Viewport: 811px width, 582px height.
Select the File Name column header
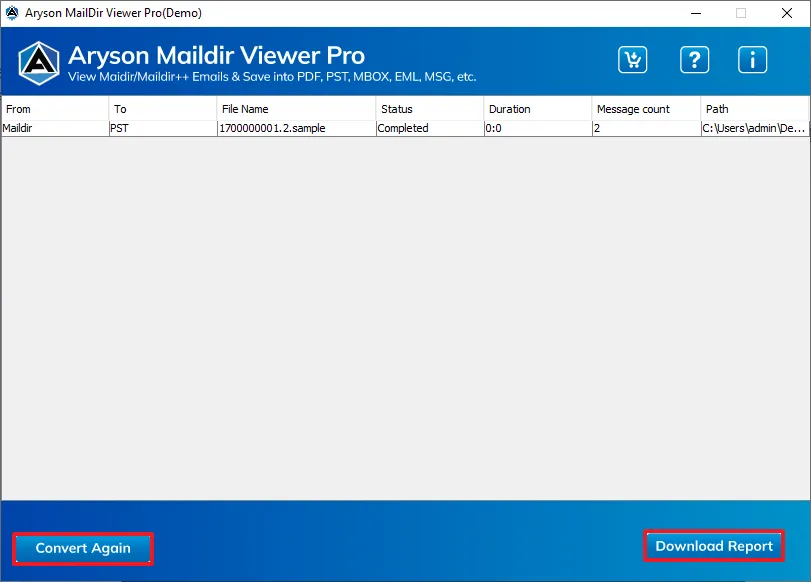point(296,109)
